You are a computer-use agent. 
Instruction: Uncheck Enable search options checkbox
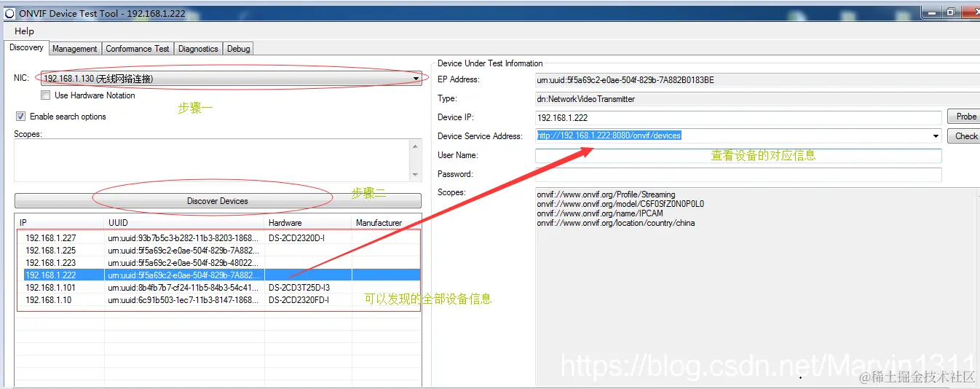pyautogui.click(x=20, y=117)
